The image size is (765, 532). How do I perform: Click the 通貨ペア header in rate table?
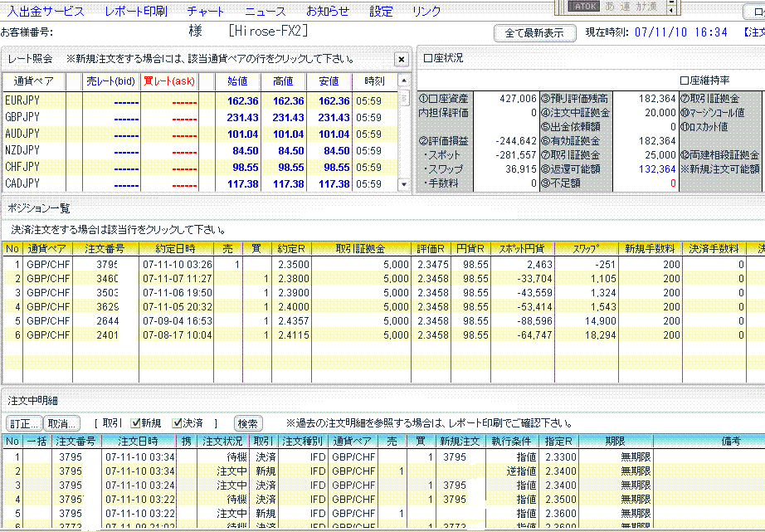point(34,81)
